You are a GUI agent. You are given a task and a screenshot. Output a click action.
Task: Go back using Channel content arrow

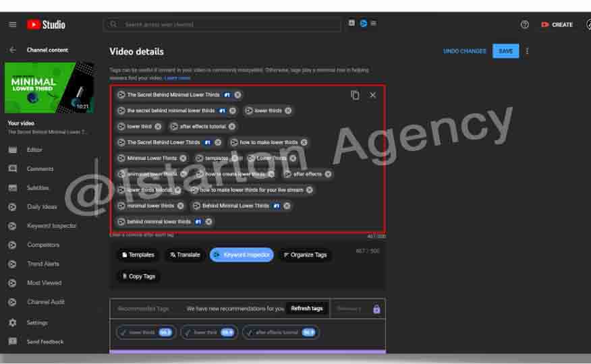12,50
